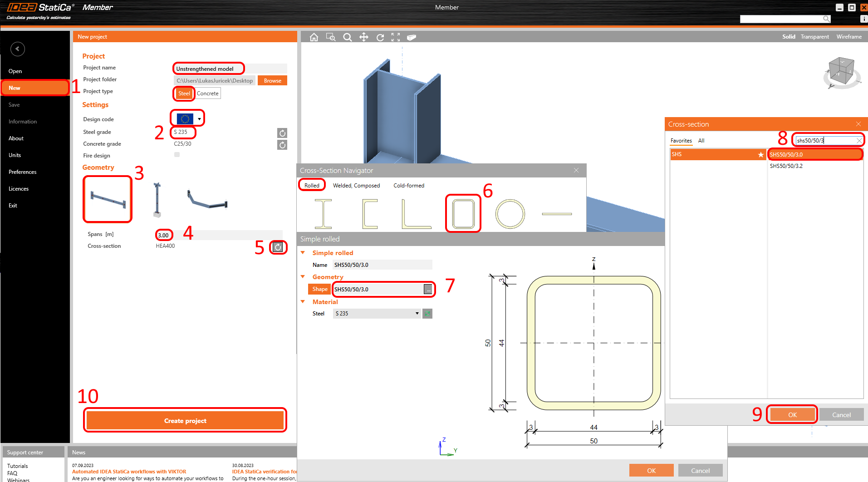The width and height of the screenshot is (868, 482).
Task: Choose the square hollow section shape icon
Action: point(463,213)
